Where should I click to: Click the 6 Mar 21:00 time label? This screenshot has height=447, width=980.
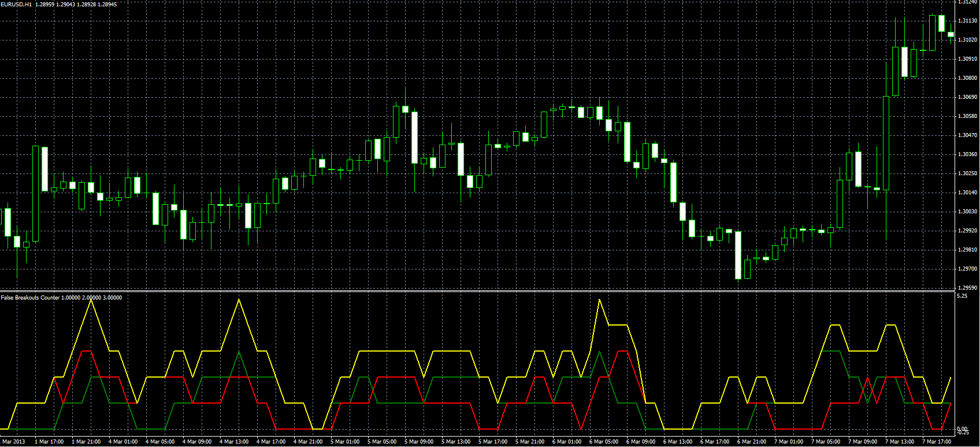tap(752, 442)
